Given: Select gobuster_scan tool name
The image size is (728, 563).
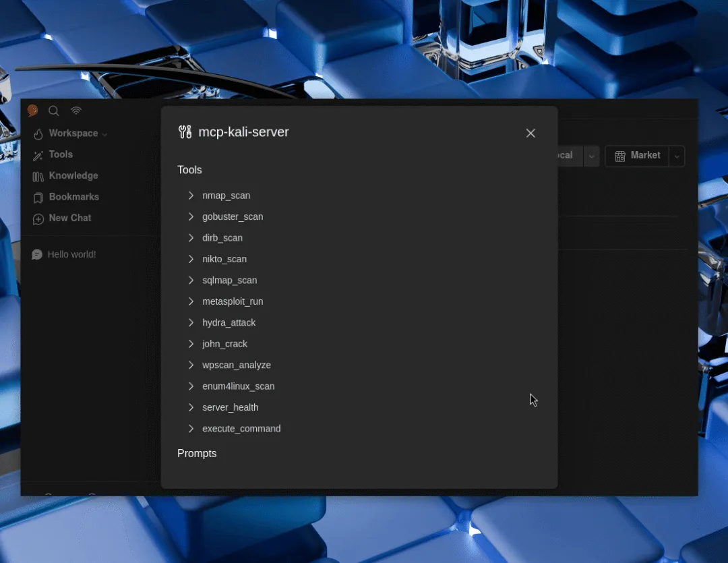Looking at the screenshot, I should pyautogui.click(x=233, y=217).
